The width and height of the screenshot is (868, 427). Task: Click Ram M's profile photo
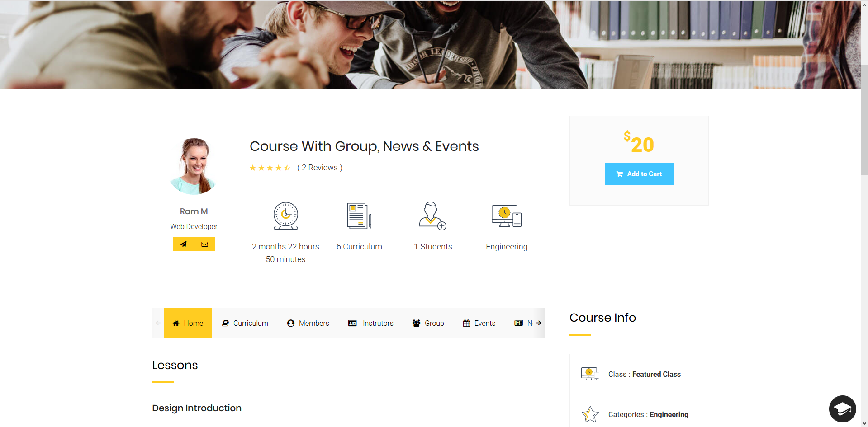click(x=194, y=166)
